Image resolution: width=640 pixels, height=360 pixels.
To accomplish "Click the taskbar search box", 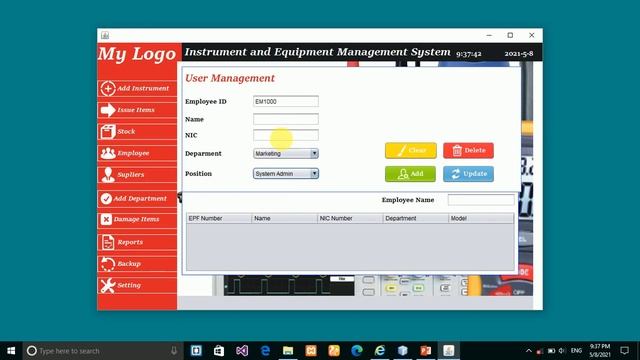I will [x=103, y=351].
